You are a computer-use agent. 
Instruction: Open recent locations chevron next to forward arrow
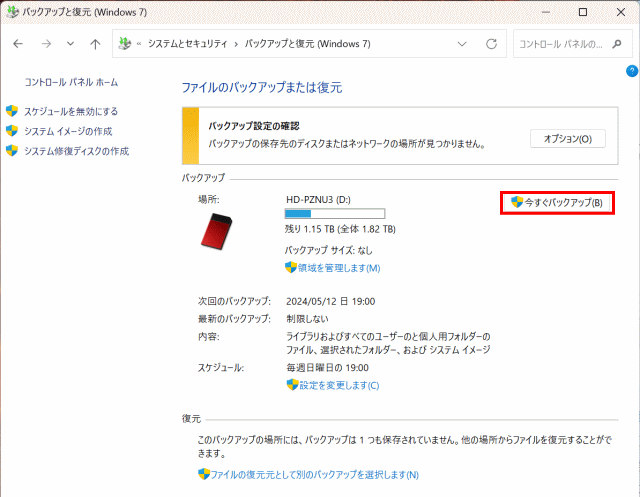pos(70,44)
